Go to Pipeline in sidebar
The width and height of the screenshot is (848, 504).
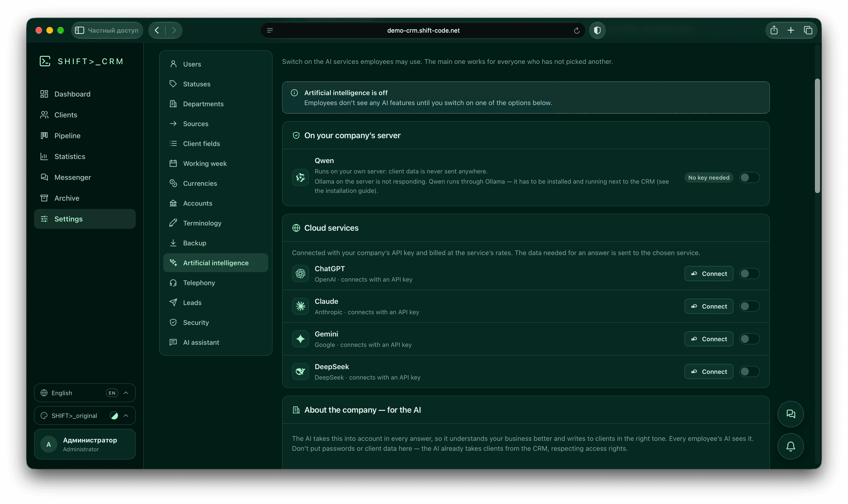(x=84, y=136)
